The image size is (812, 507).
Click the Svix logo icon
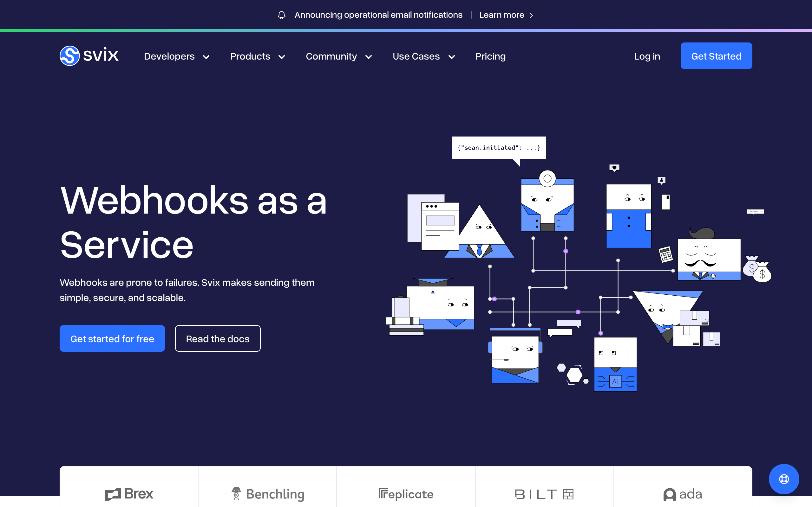point(69,56)
